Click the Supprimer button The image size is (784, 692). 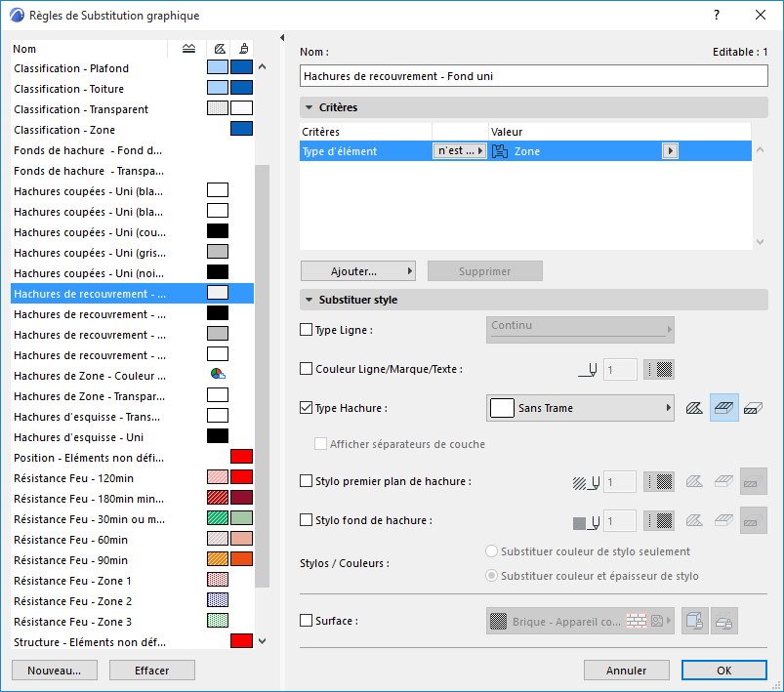[x=485, y=271]
